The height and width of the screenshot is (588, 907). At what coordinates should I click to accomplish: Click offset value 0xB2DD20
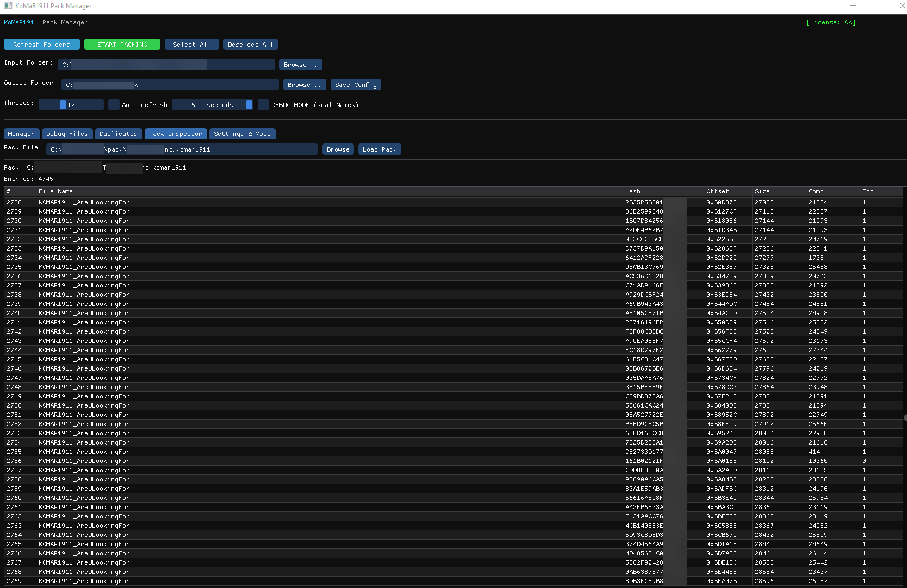(x=722, y=258)
